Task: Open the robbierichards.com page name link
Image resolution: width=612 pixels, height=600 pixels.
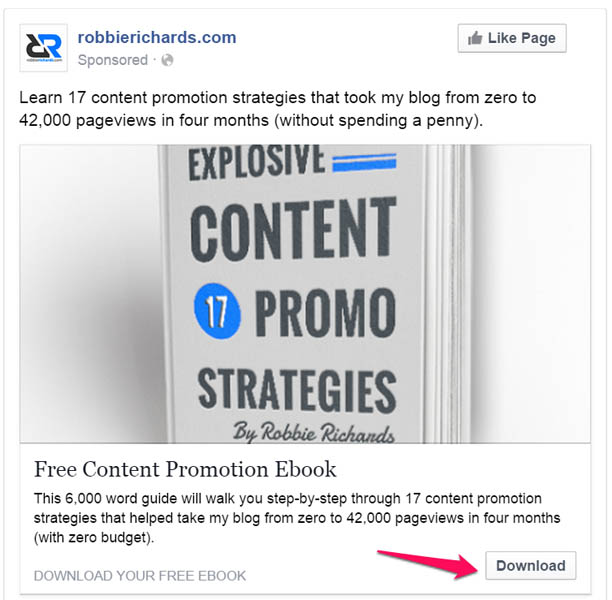Action: (157, 37)
